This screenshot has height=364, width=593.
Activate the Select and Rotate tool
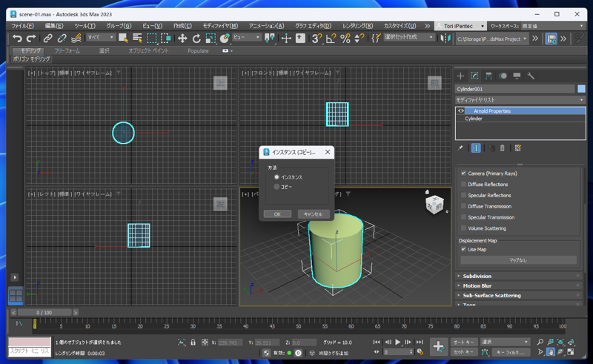(x=196, y=39)
